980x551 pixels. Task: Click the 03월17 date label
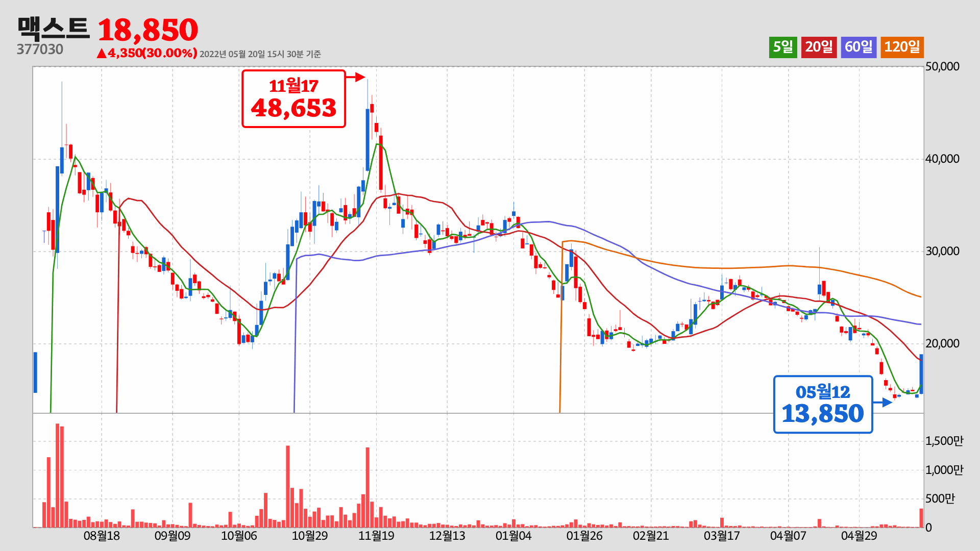722,536
